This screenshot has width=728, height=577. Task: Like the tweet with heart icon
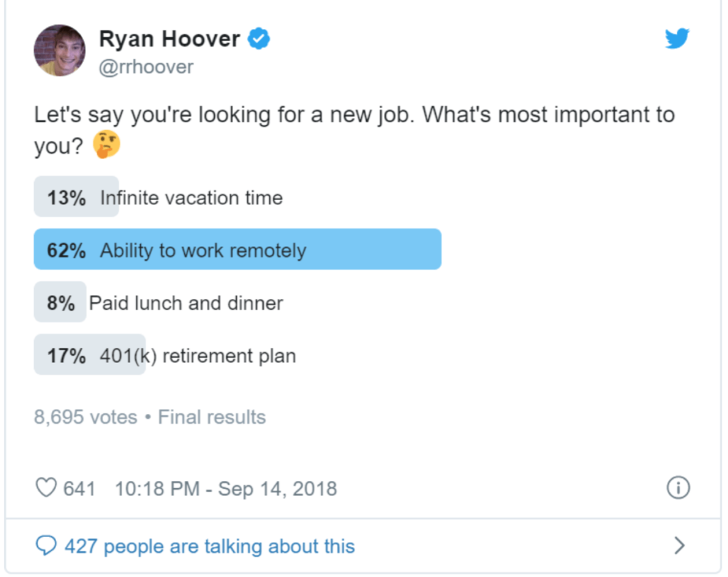46,488
